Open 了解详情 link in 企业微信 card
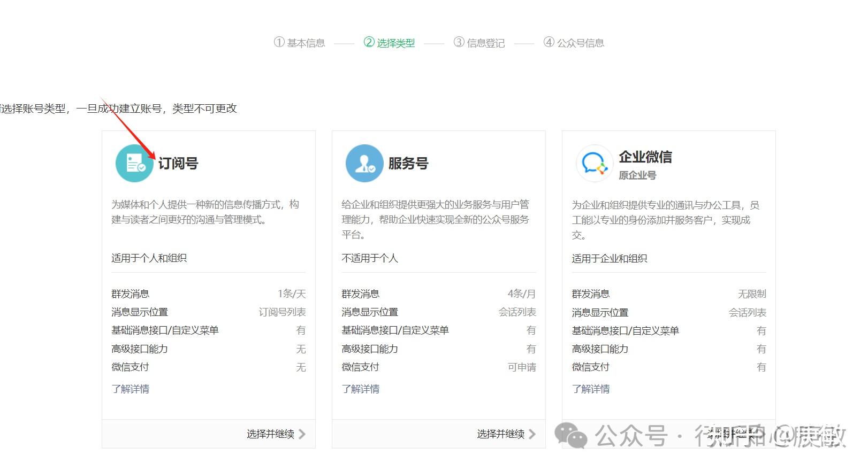 590,389
